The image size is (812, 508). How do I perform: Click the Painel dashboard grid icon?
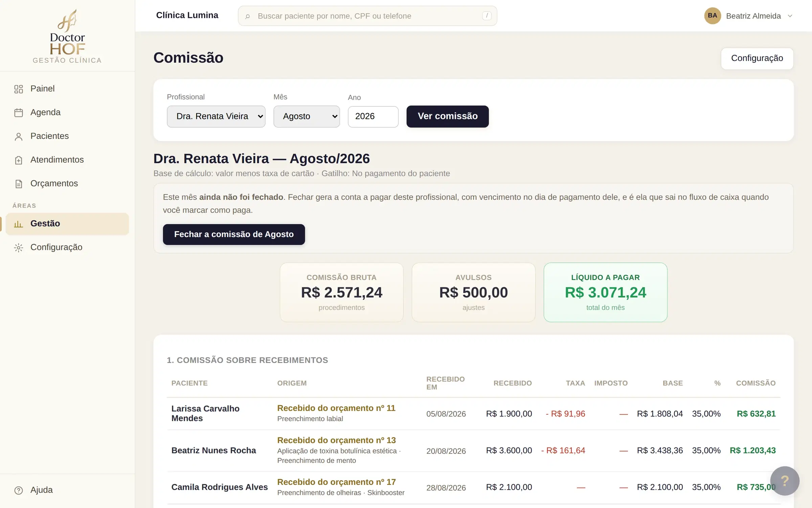19,89
